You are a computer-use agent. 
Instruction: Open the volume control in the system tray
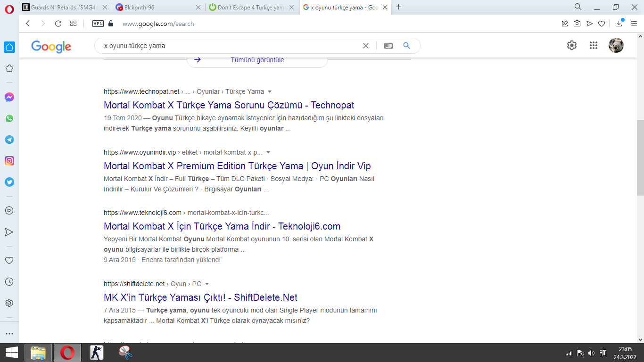pos(591,353)
